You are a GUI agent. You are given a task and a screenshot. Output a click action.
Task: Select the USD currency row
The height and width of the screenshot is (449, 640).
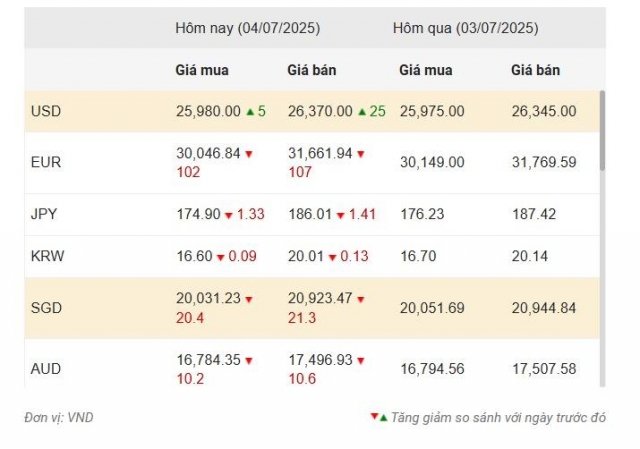[x=312, y=111]
